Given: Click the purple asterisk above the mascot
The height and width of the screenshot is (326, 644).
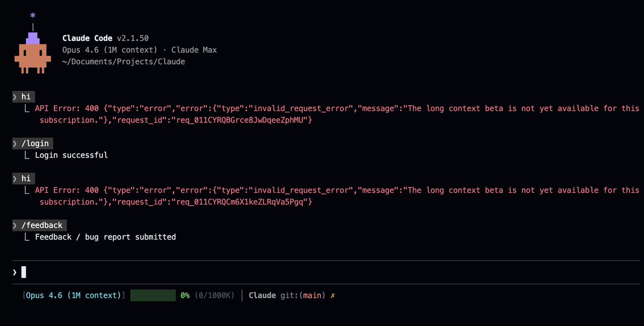Looking at the screenshot, I should tap(33, 15).
